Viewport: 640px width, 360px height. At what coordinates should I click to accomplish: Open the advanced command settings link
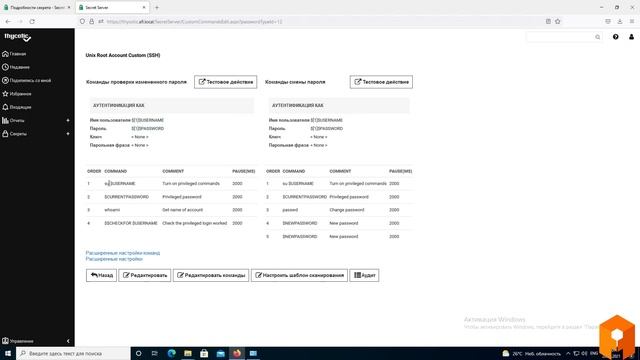122,253
